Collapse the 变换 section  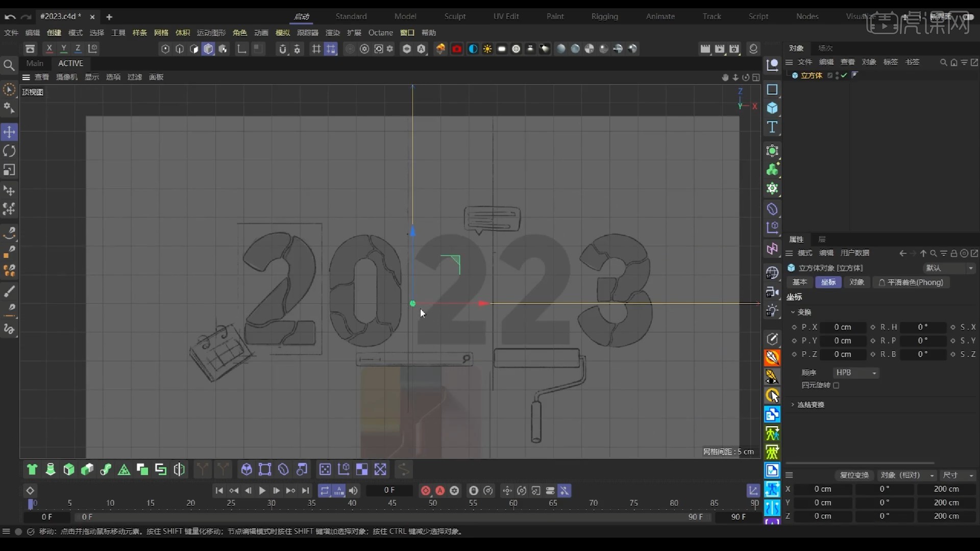(793, 313)
